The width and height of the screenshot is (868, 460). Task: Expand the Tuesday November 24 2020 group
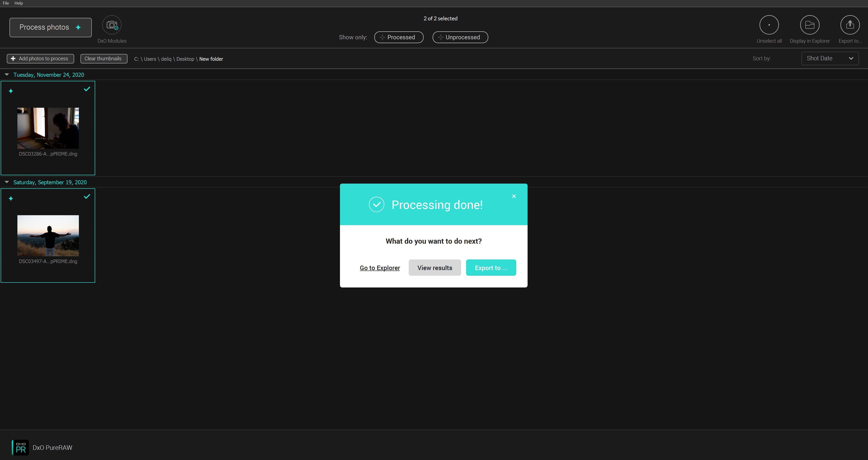point(6,75)
